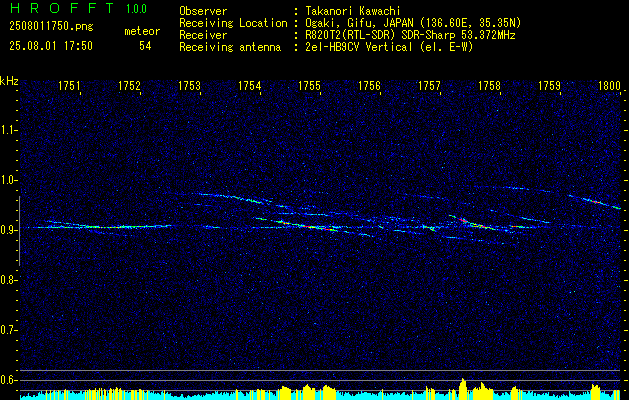Click the Receiver field label
The image size is (629, 400).
[x=203, y=35]
